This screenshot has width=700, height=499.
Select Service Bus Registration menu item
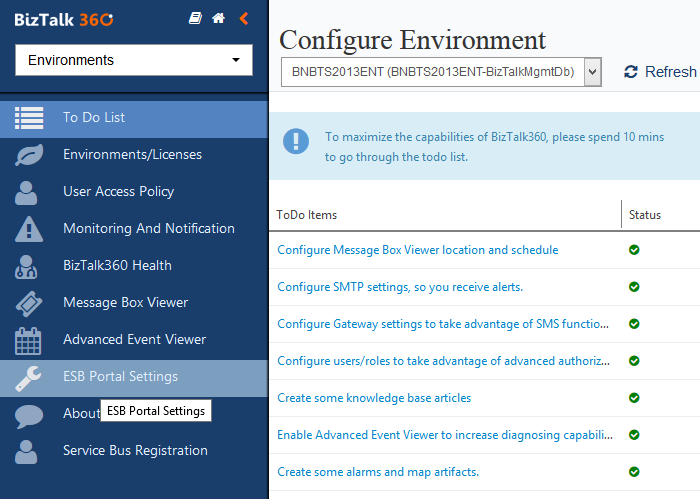coord(135,450)
